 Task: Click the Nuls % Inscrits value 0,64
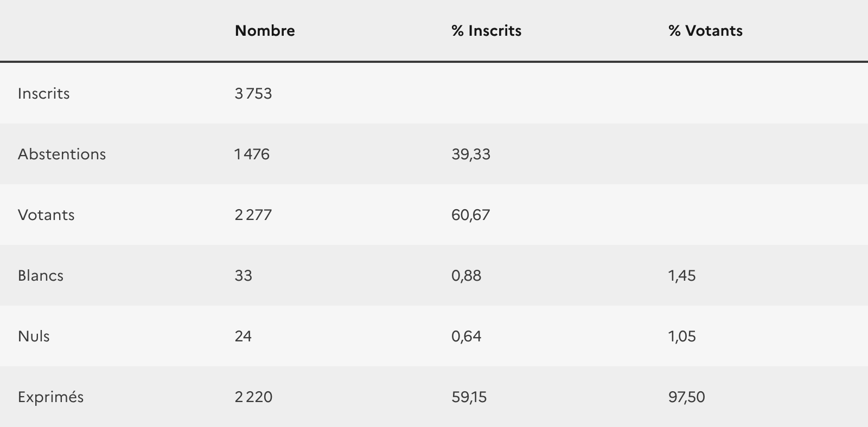click(x=467, y=337)
